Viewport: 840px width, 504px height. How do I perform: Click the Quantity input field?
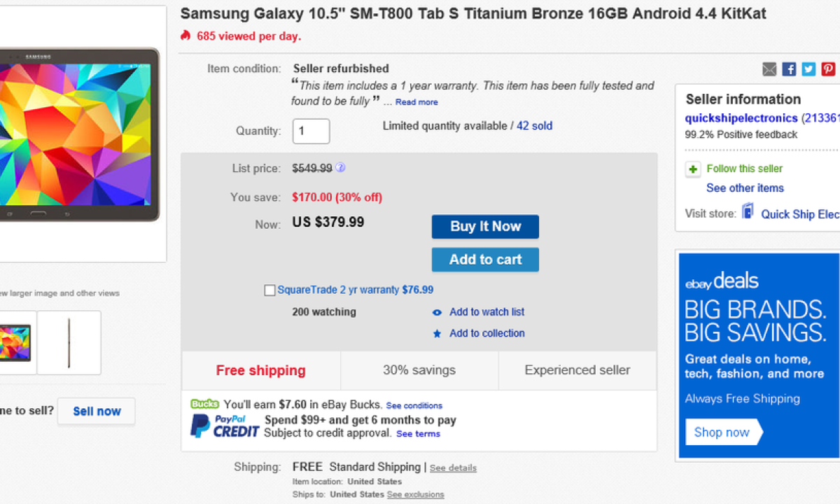(310, 131)
